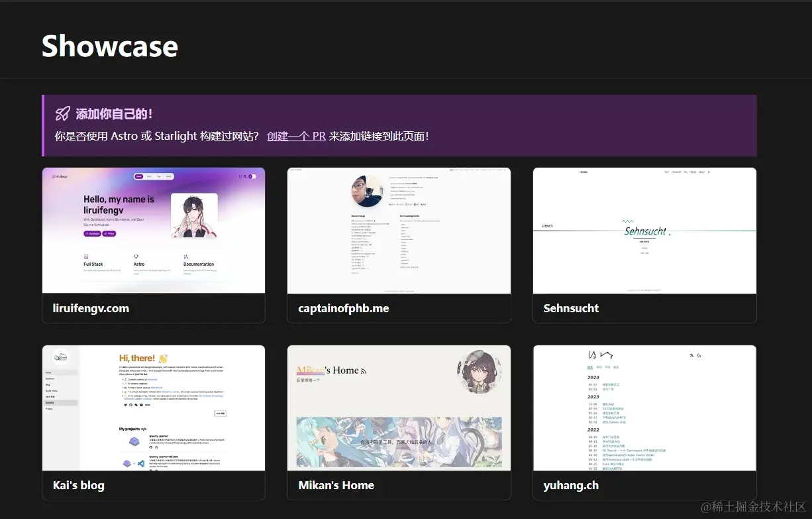Select the Home pill in liruifengv's navigation
This screenshot has height=519, width=812.
139,176
